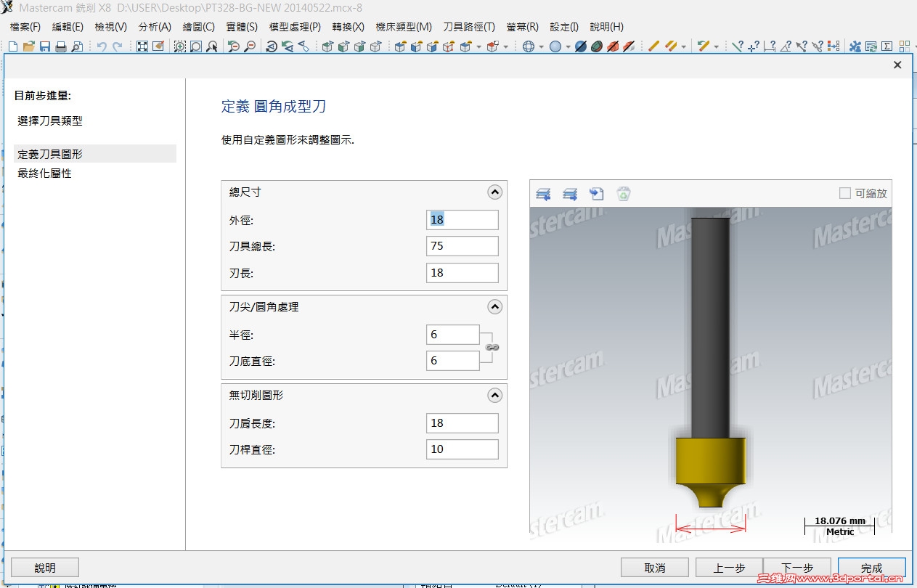This screenshot has width=917, height=588.
Task: Click the Sigma statistics icon
Action: tap(887, 46)
